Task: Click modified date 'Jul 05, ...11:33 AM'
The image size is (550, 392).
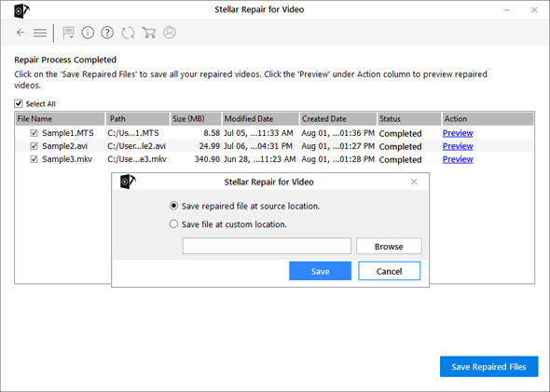Action: [258, 133]
